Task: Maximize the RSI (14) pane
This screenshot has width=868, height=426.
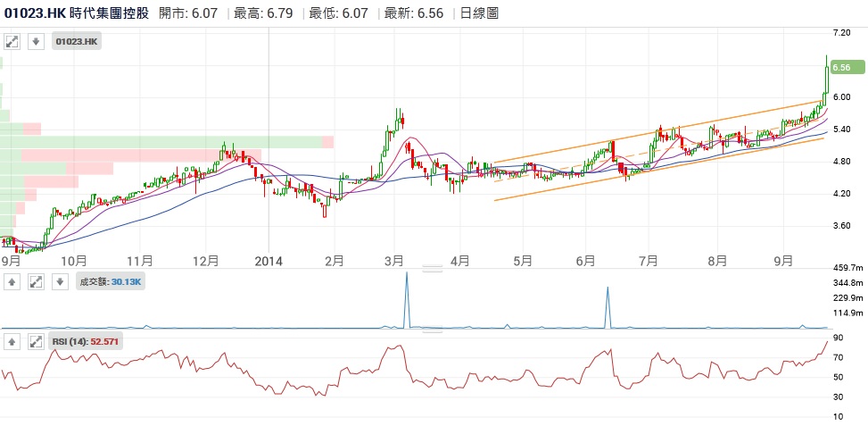Action: [x=37, y=341]
